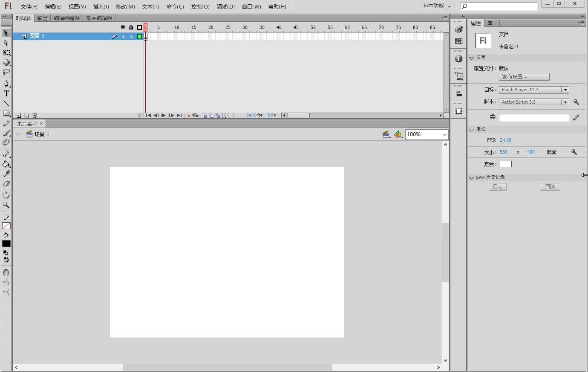Select the Pen tool
Image resolution: width=588 pixels, height=372 pixels.
[6, 84]
